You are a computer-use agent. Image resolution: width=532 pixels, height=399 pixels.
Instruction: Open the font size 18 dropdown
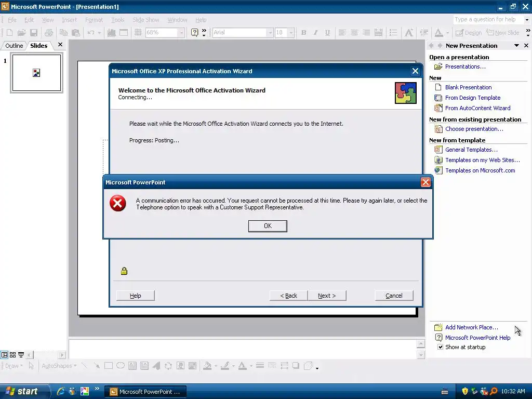coord(291,33)
